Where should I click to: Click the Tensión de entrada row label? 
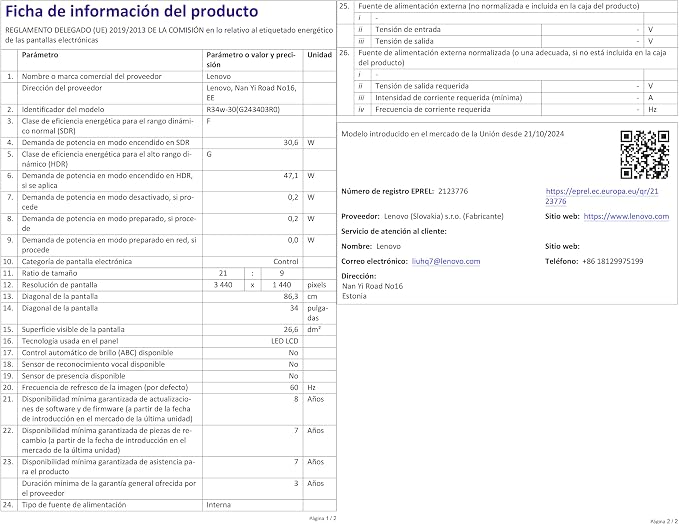click(x=407, y=29)
